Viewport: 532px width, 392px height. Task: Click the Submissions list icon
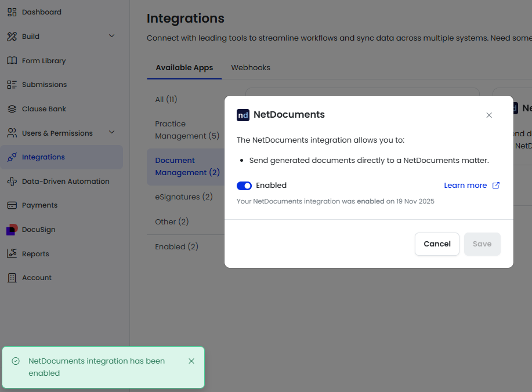point(12,85)
